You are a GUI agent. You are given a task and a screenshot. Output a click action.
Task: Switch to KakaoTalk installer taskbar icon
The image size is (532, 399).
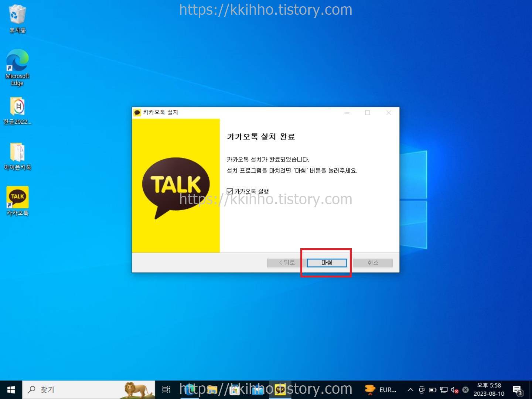click(x=280, y=390)
